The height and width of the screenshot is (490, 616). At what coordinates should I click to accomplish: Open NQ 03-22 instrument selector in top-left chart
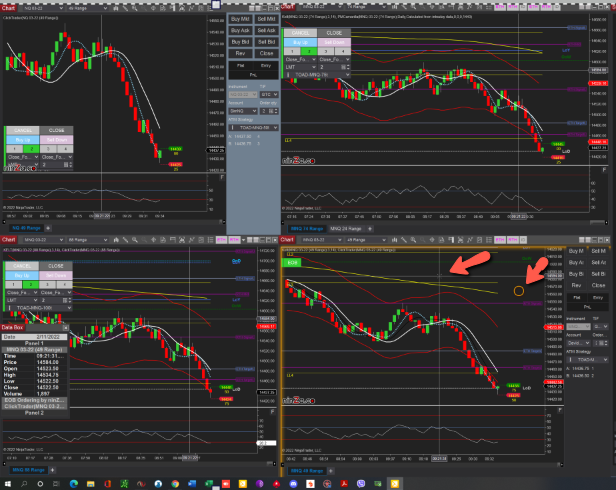pos(42,8)
